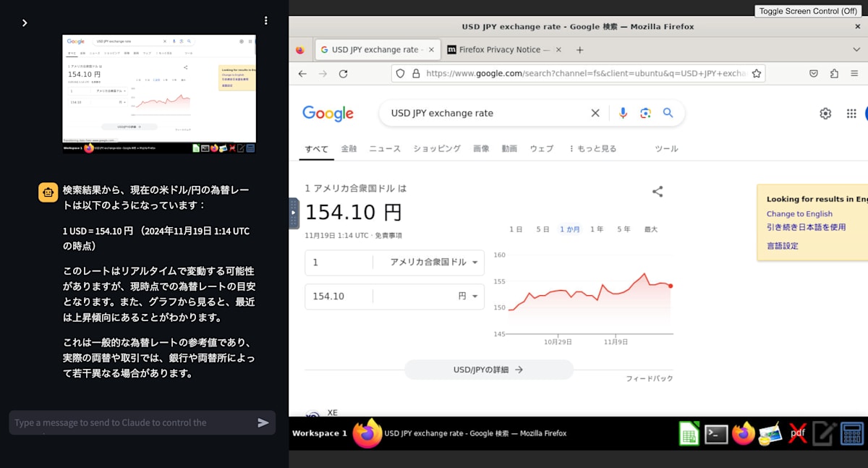The height and width of the screenshot is (468, 868).
Task: Click 引き続き日本語を使用 link
Action: (x=806, y=227)
